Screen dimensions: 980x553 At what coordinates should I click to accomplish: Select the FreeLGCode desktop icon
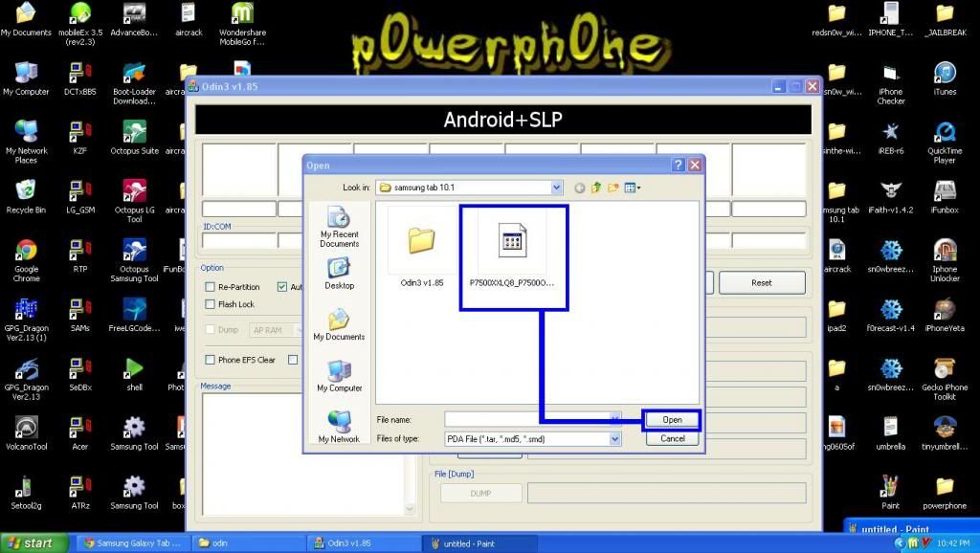(x=134, y=315)
